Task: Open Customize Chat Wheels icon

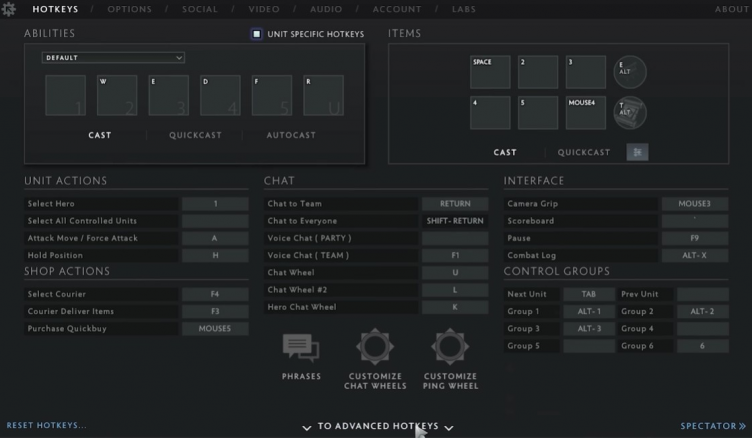Action: 376,347
